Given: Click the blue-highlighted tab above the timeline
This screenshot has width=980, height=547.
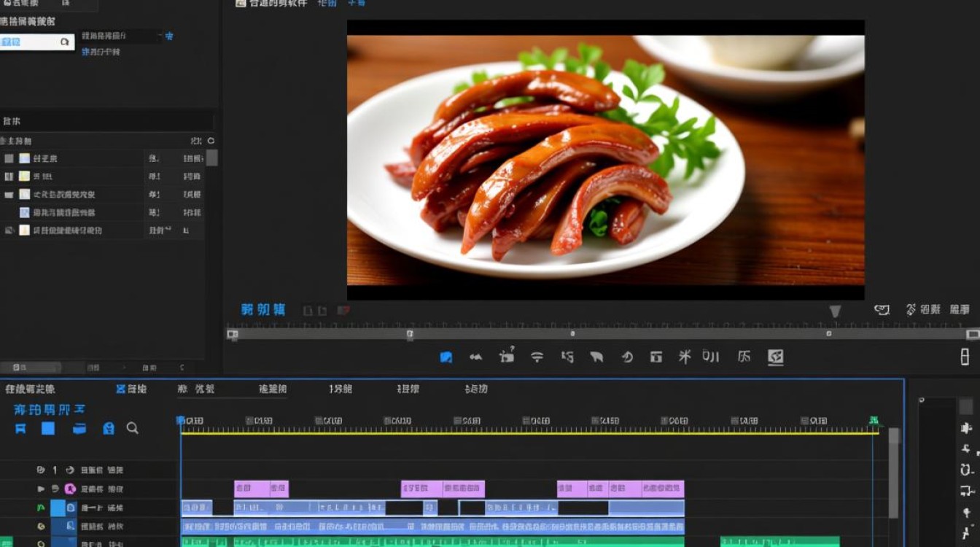Looking at the screenshot, I should coord(132,389).
